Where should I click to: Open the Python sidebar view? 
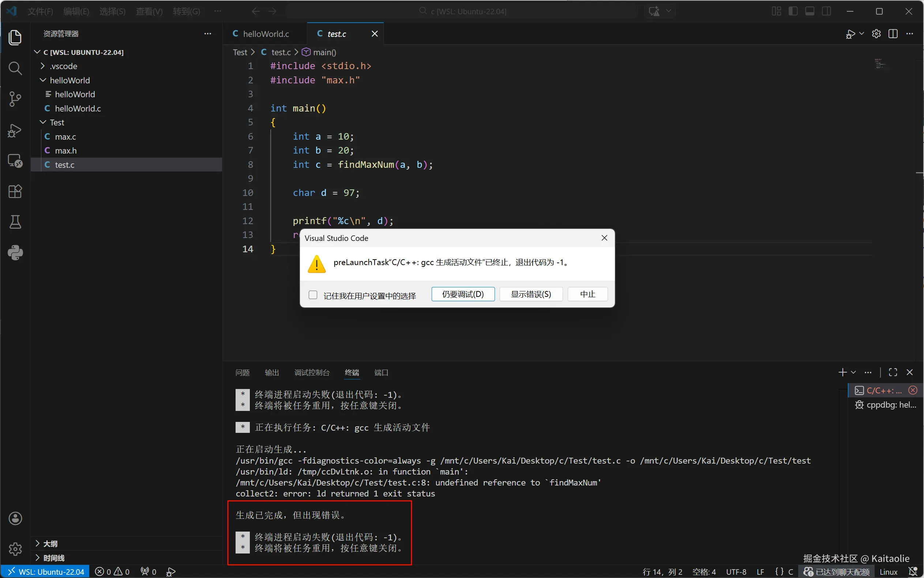click(x=15, y=253)
